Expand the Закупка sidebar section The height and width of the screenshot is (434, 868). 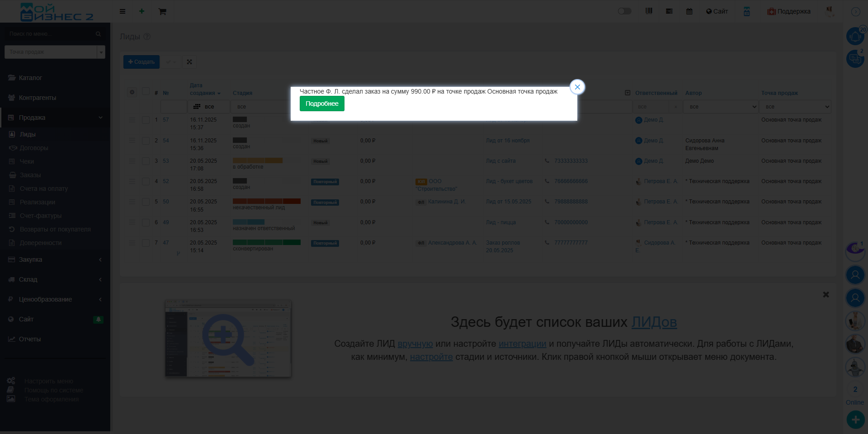point(55,259)
